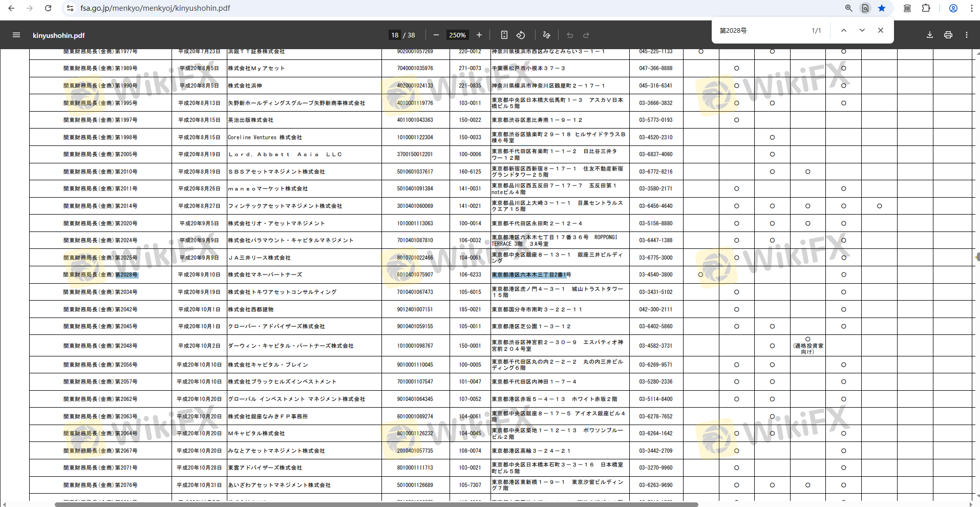This screenshot has width=980, height=507.
Task: Reload the current page
Action: click(48, 8)
